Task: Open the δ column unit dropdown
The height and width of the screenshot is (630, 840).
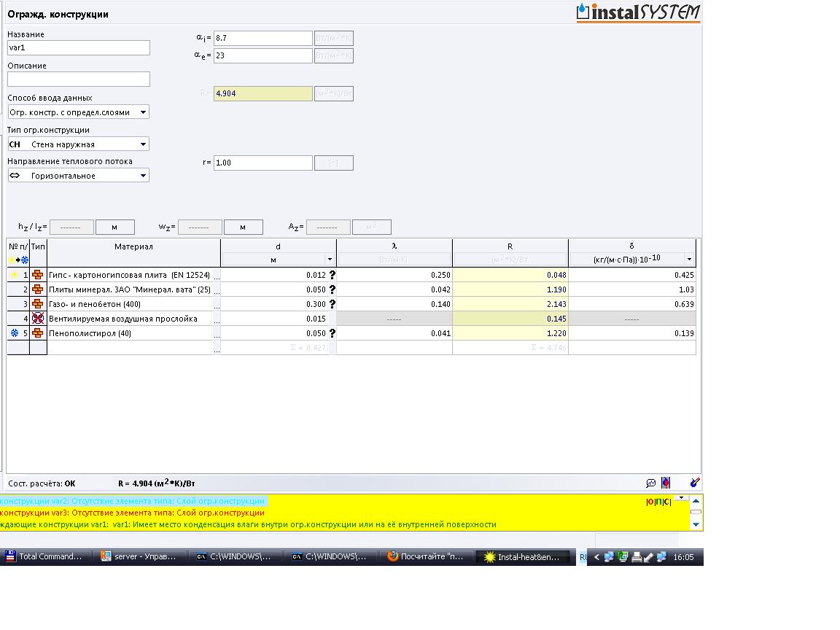Action: click(689, 260)
